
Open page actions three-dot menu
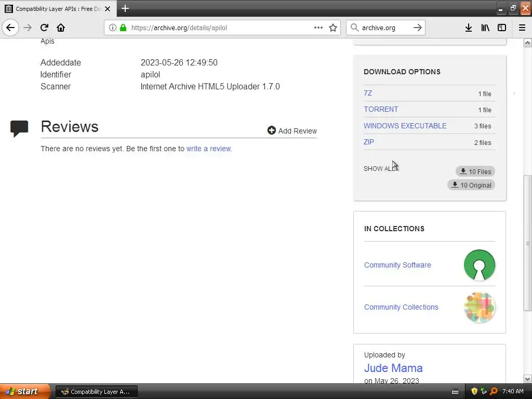click(x=318, y=28)
